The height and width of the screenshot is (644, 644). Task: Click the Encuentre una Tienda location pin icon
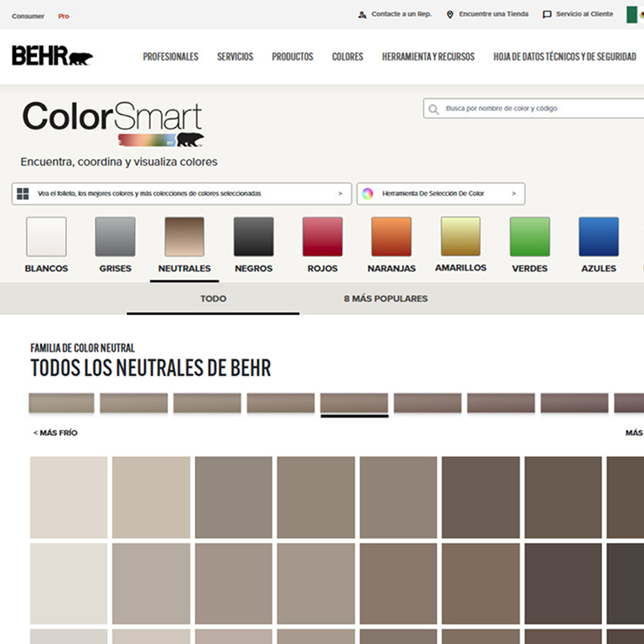[450, 15]
